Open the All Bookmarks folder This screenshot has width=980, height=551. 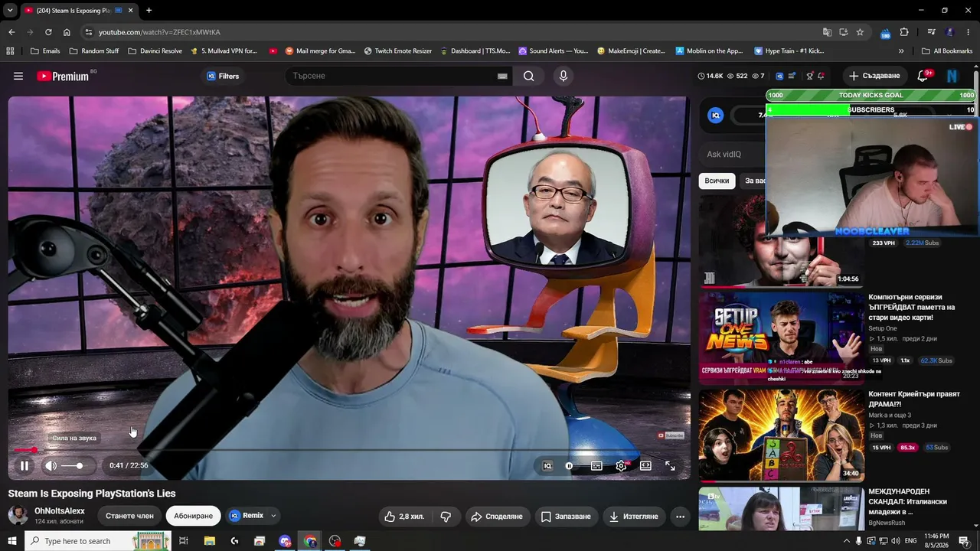947,51
